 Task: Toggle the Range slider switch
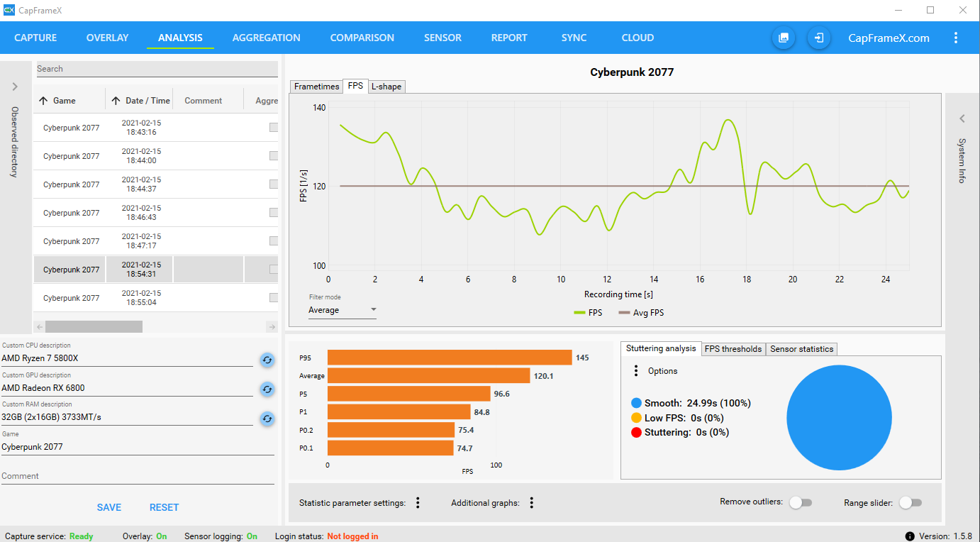911,502
